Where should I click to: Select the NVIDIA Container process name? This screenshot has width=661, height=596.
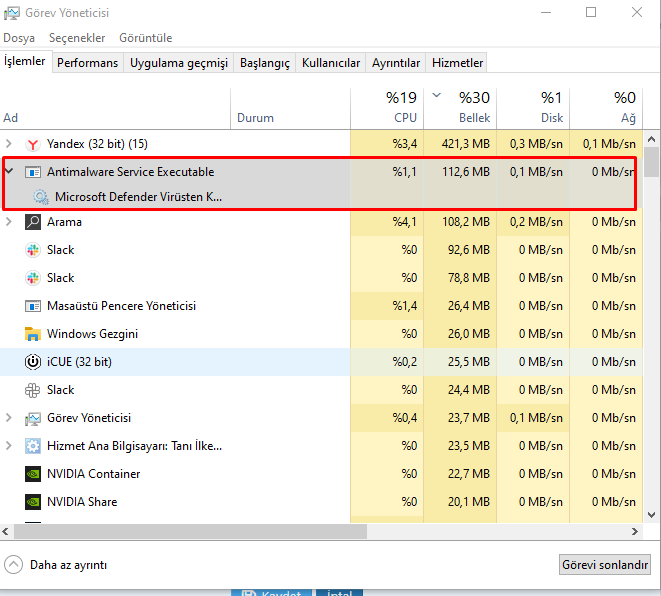pyautogui.click(x=93, y=474)
